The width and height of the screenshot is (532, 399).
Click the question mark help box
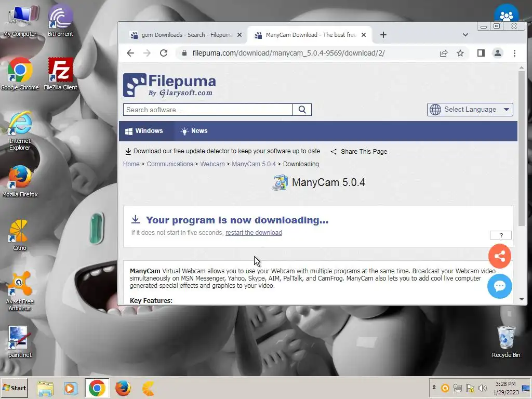[x=500, y=235]
